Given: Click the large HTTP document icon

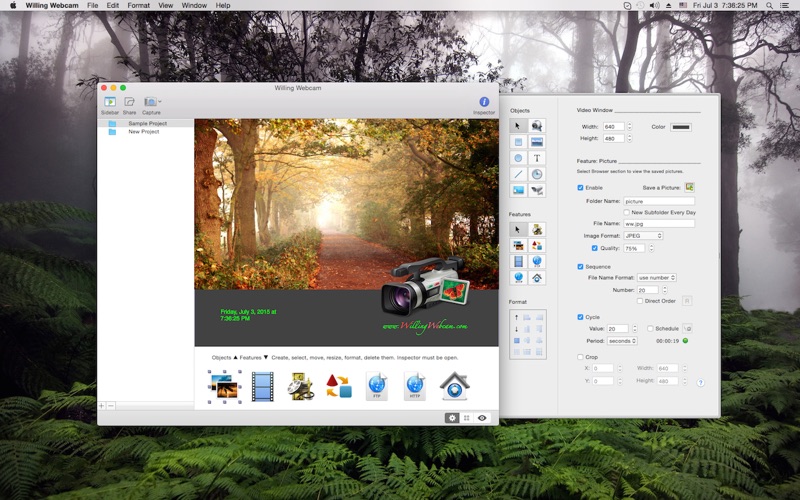Looking at the screenshot, I should tap(415, 386).
